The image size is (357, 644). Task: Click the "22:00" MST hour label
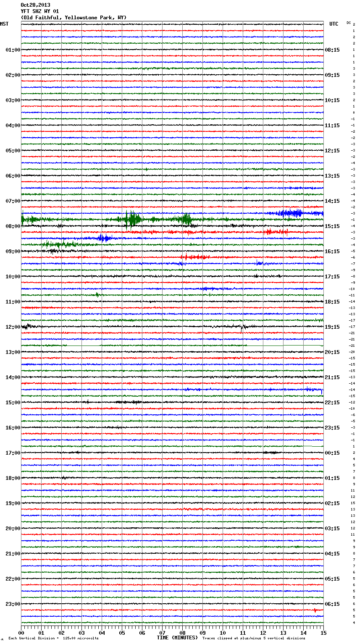point(13,579)
